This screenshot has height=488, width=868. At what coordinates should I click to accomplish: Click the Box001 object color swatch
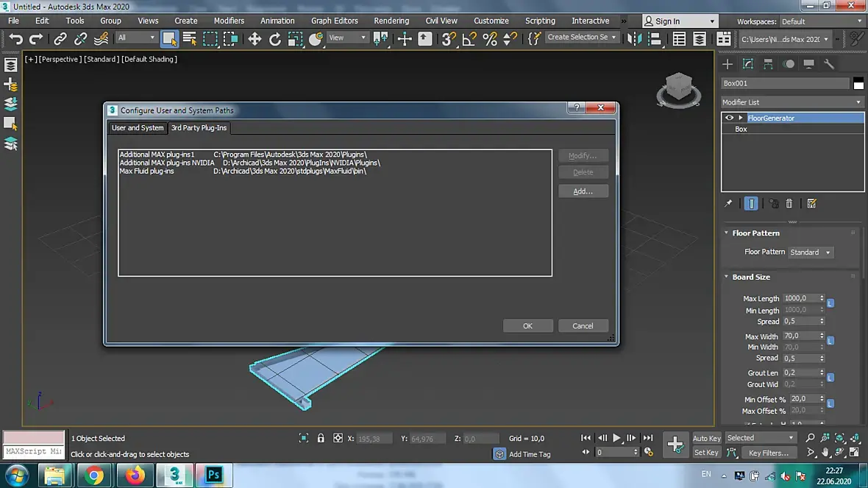click(858, 84)
